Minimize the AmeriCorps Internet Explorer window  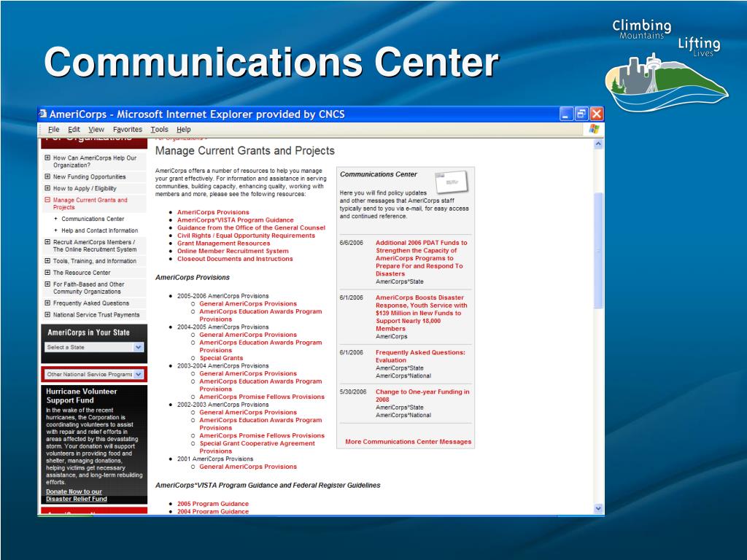click(566, 114)
